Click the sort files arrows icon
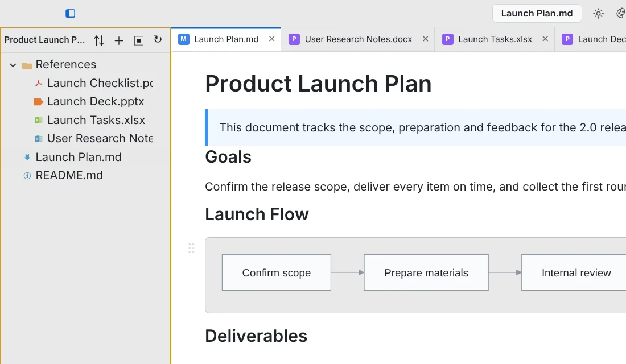This screenshot has width=626, height=364. [99, 40]
